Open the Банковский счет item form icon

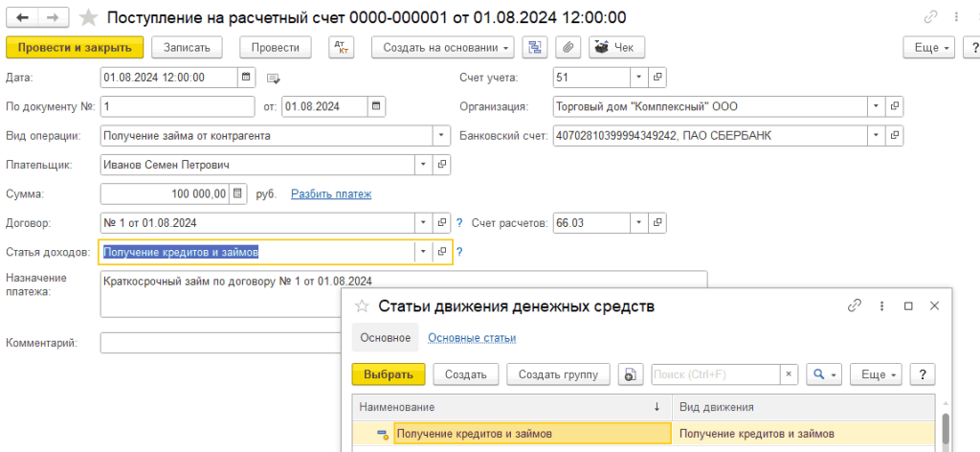(x=895, y=135)
